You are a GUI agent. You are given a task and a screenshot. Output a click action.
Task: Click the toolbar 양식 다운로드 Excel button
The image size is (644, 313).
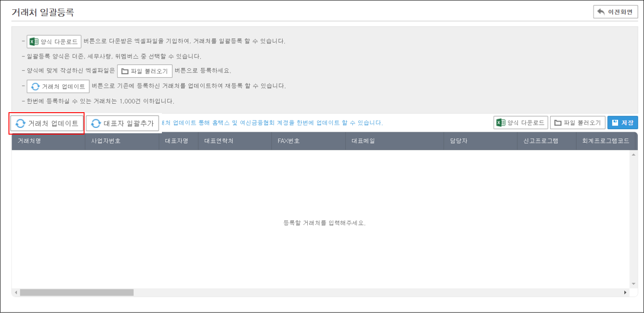click(x=521, y=123)
